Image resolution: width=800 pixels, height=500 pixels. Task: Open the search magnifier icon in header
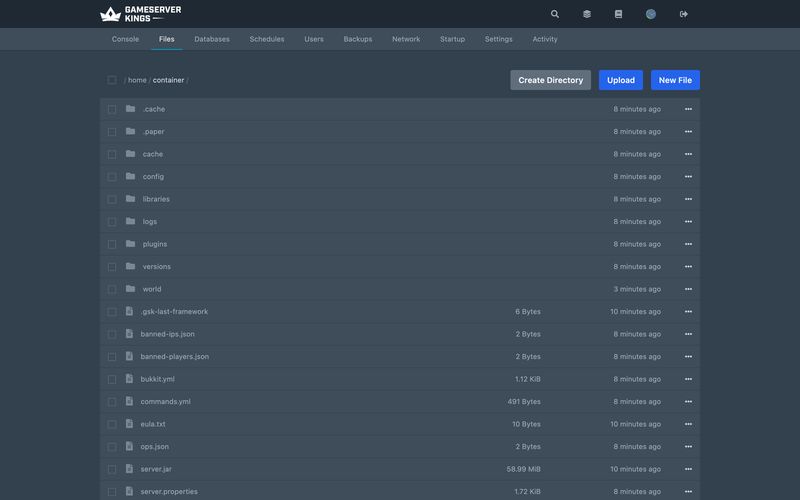[x=555, y=14]
